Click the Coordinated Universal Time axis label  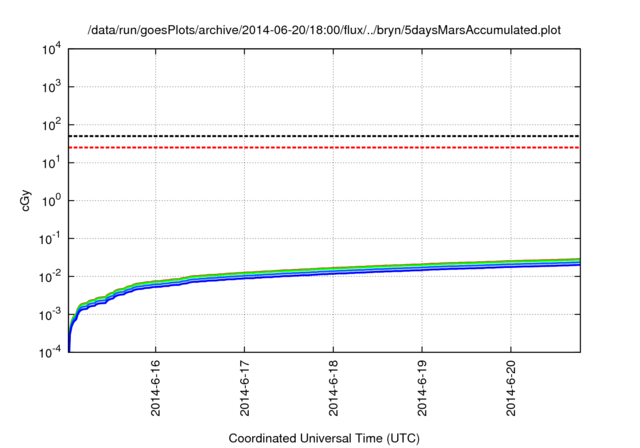click(x=325, y=439)
